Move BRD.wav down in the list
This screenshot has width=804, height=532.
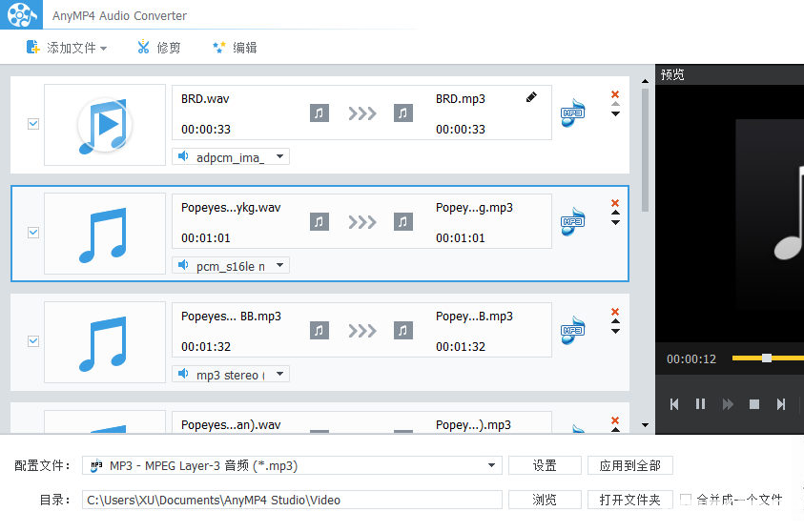pos(615,113)
